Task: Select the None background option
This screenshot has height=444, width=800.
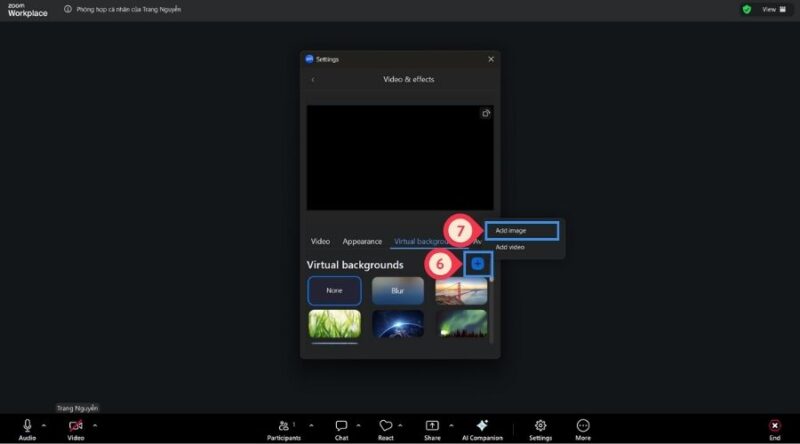Action: click(334, 291)
